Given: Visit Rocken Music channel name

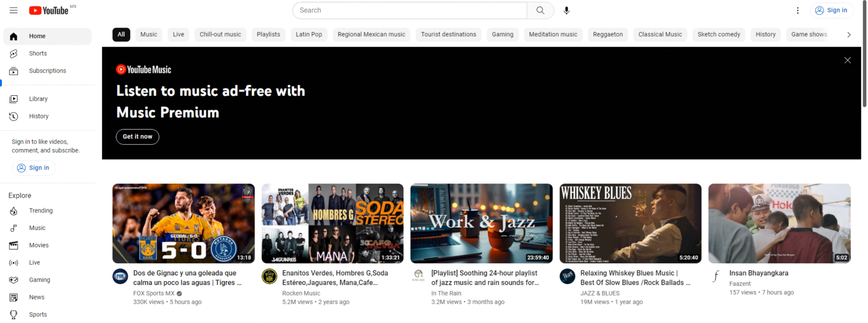Looking at the screenshot, I should click(301, 293).
